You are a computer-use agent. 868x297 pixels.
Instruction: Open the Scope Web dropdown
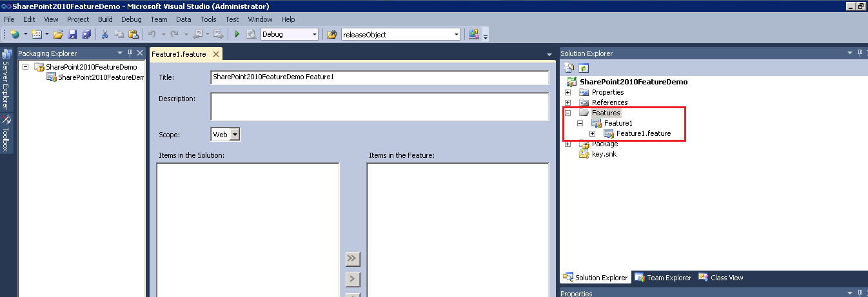[x=235, y=135]
